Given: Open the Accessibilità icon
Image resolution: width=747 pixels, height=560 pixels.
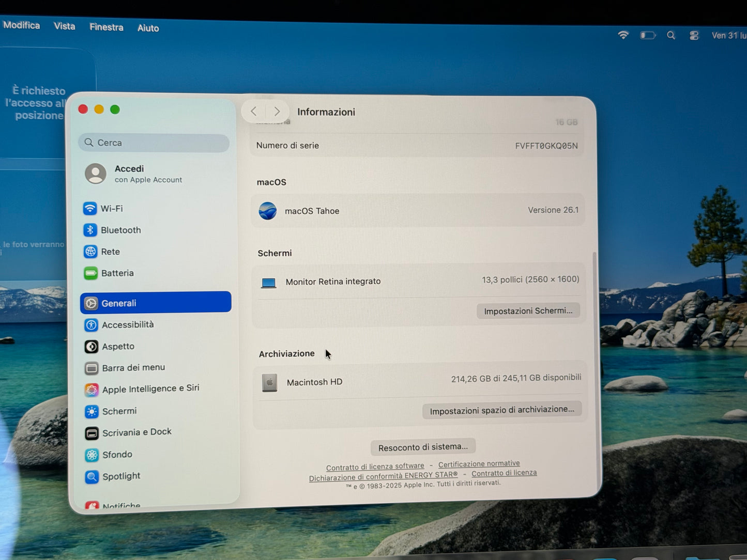Looking at the screenshot, I should coord(92,325).
